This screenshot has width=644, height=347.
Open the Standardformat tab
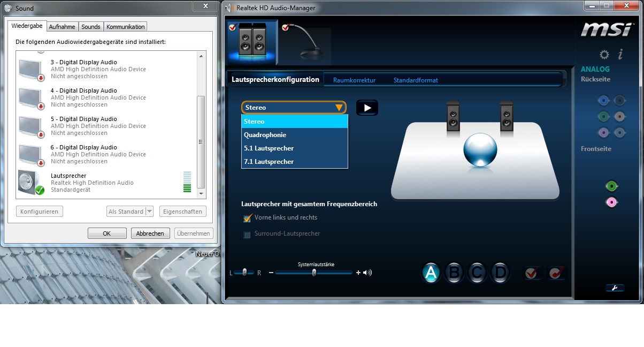[x=416, y=80]
